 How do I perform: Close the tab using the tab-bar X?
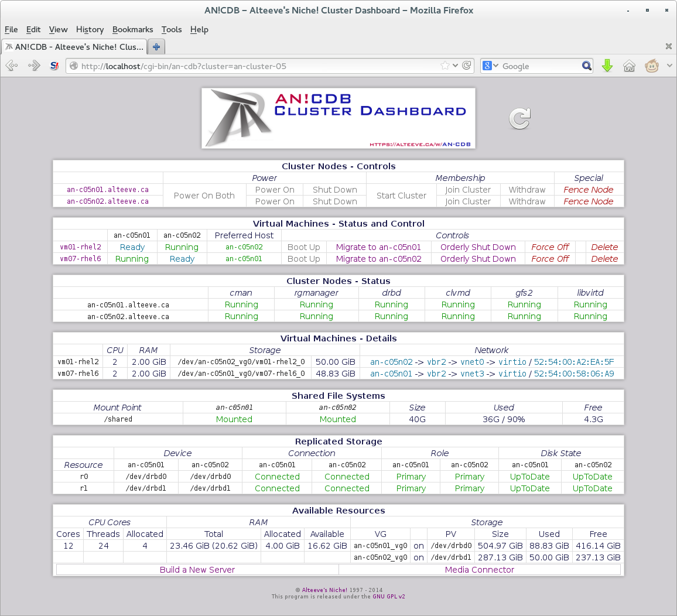coord(668,46)
